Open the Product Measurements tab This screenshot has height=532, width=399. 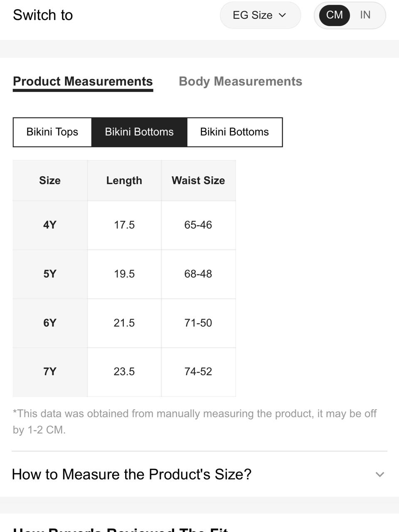pyautogui.click(x=83, y=81)
